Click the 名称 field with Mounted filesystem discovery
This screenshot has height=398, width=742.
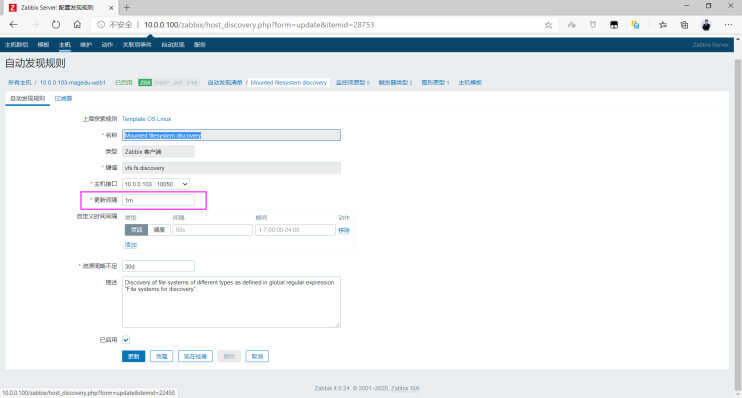click(x=231, y=135)
